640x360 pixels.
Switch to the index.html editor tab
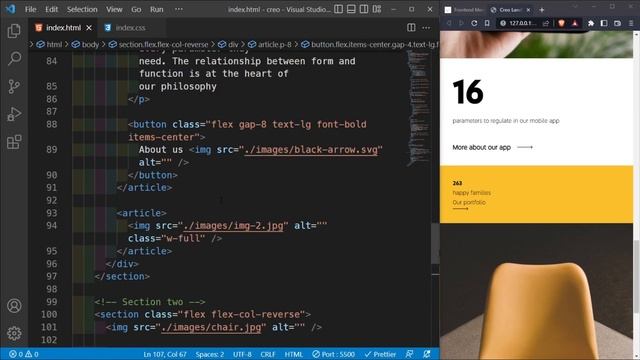click(63, 28)
